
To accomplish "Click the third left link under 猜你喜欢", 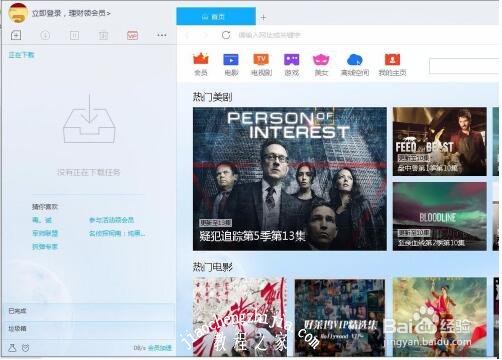I will tap(45, 247).
